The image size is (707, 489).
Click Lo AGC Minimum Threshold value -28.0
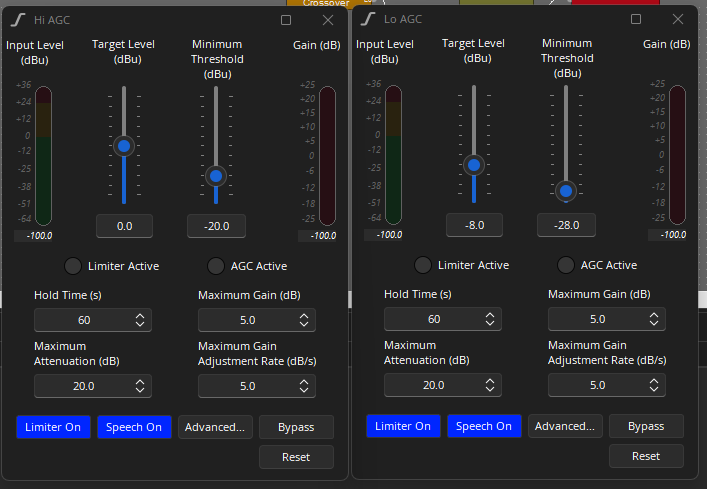click(x=566, y=225)
